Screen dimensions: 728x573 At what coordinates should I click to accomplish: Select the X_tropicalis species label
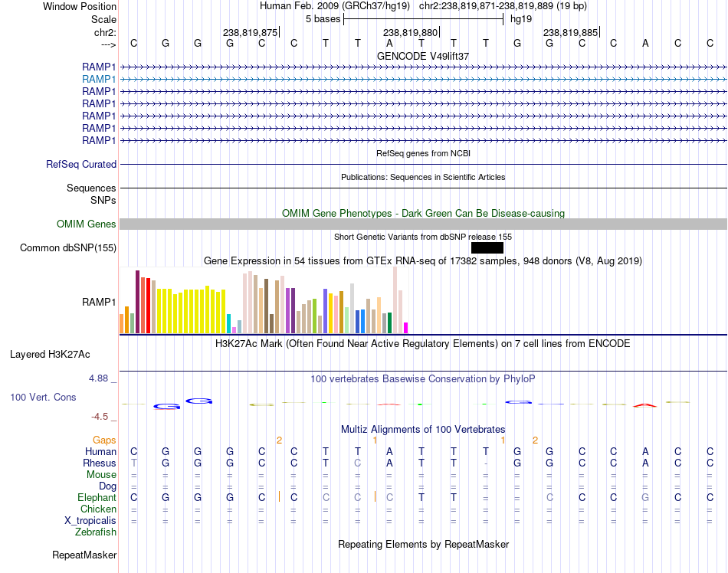coord(90,521)
